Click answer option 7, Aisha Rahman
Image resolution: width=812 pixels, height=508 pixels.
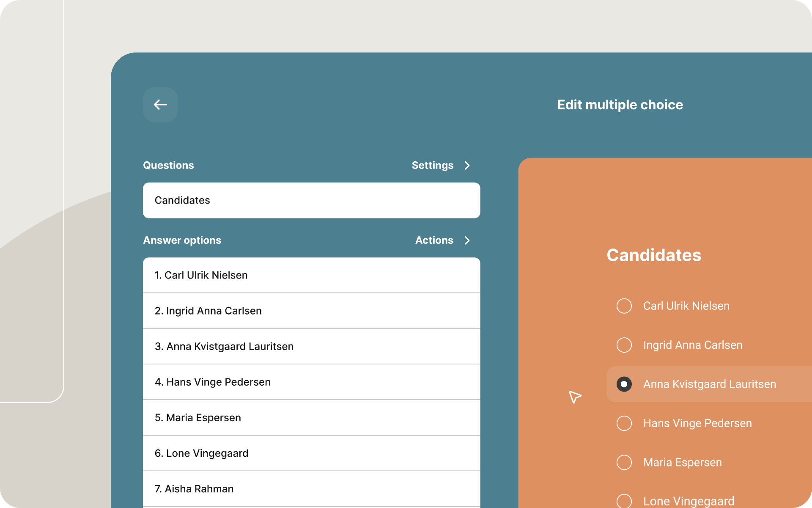[x=311, y=489]
